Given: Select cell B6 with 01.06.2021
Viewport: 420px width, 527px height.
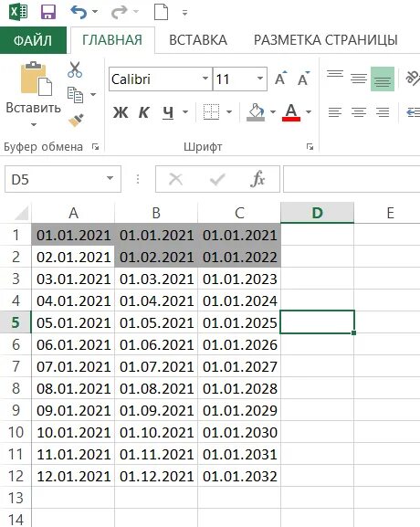Looking at the screenshot, I should coord(156,344).
